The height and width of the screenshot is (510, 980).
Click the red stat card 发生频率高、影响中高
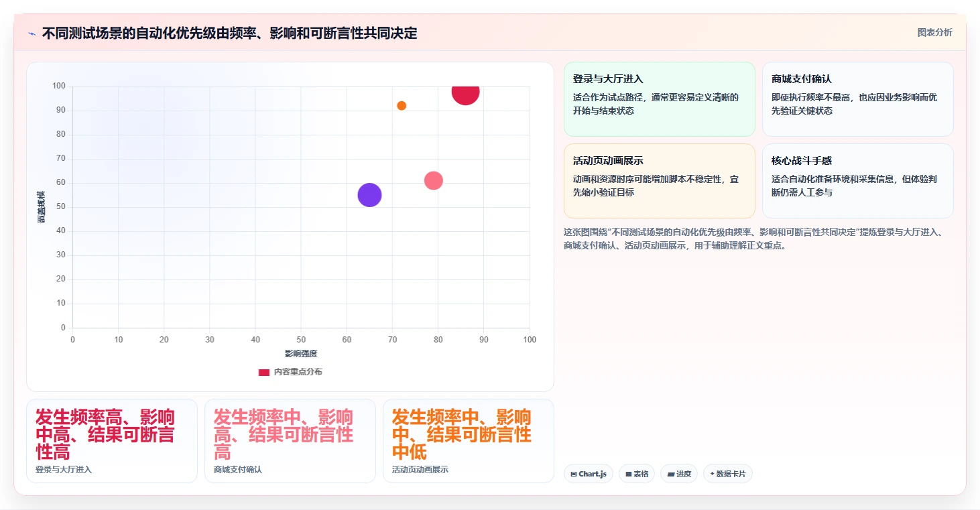click(112, 441)
